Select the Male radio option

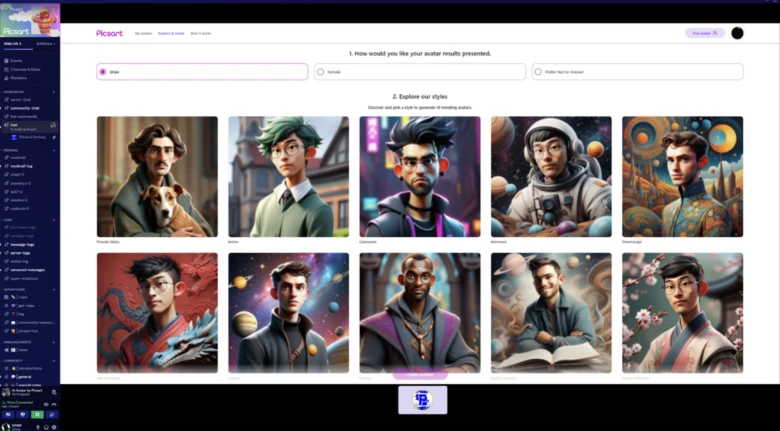click(x=103, y=72)
